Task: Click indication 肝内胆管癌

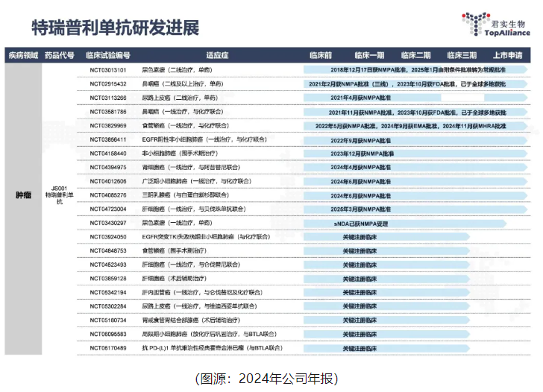Action: [x=202, y=292]
